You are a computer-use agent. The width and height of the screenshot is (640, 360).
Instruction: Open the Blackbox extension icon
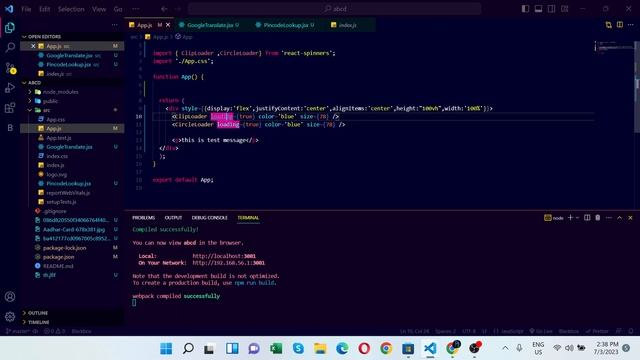tap(10, 128)
